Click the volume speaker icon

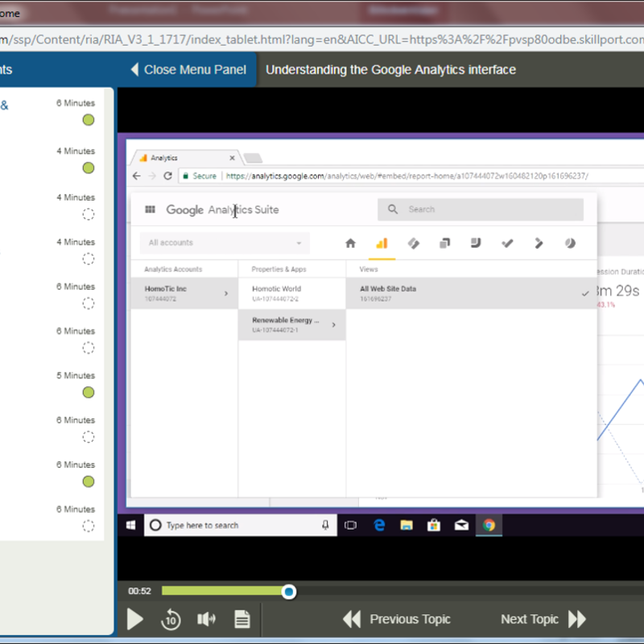point(206,618)
